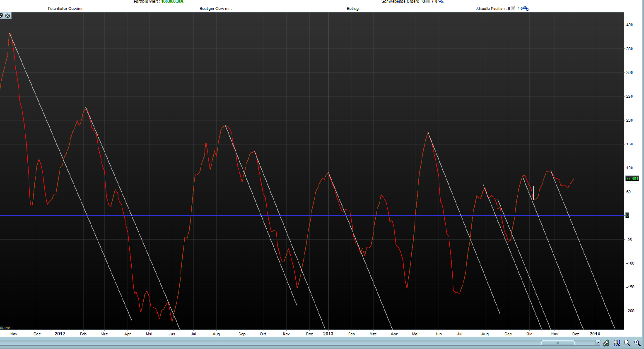Click the 2014 year label on time axis
The height and width of the screenshot is (349, 644).
pos(595,334)
